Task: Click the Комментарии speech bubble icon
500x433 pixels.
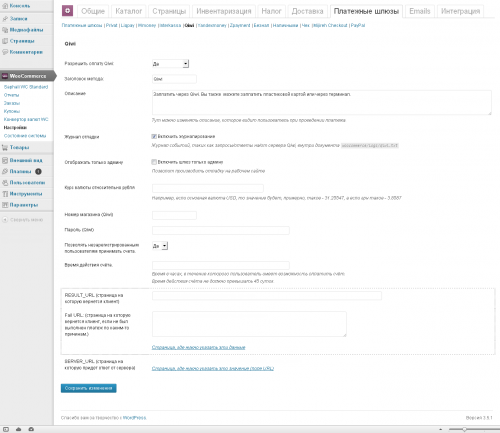Action: [5, 52]
